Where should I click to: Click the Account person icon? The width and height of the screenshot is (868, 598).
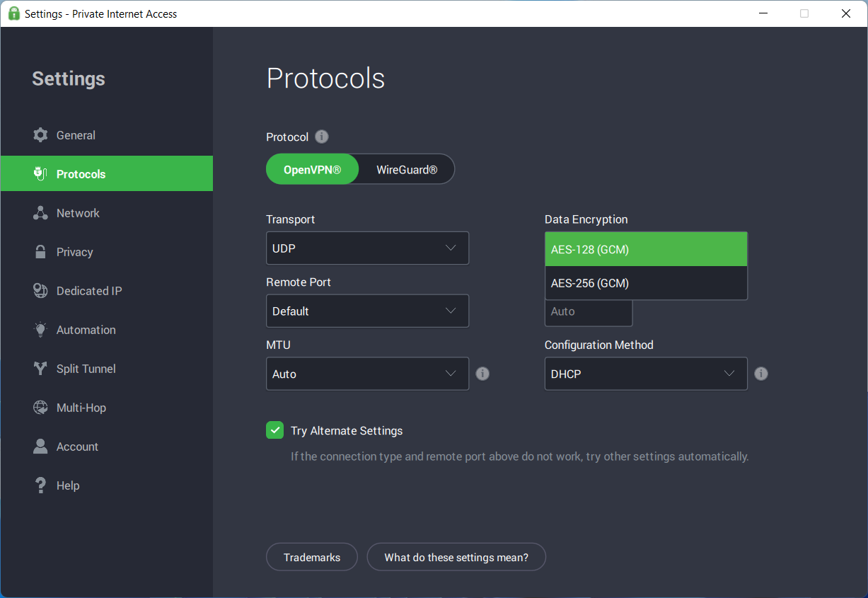coord(40,447)
